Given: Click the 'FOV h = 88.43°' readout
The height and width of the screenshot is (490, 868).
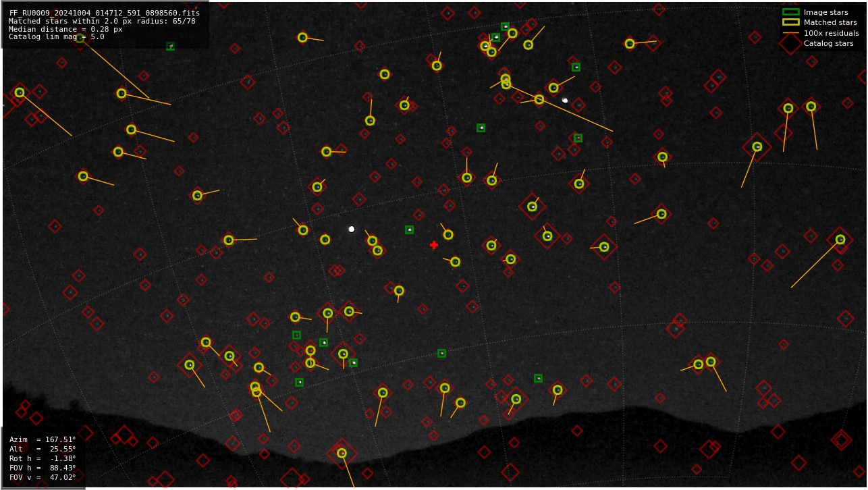Looking at the screenshot, I should click(x=43, y=468).
